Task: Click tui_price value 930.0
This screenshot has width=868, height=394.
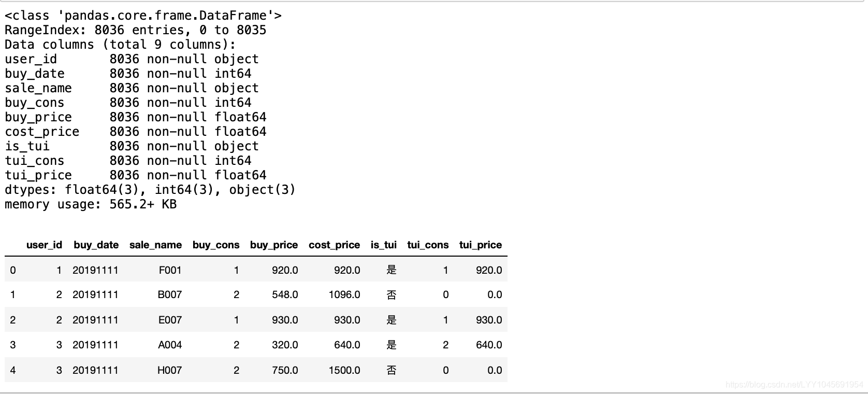Action: pos(489,320)
